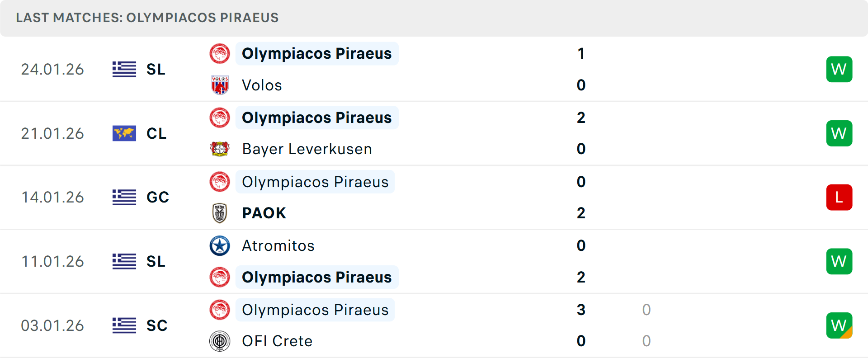Click the Champions League world map icon

[x=124, y=133]
